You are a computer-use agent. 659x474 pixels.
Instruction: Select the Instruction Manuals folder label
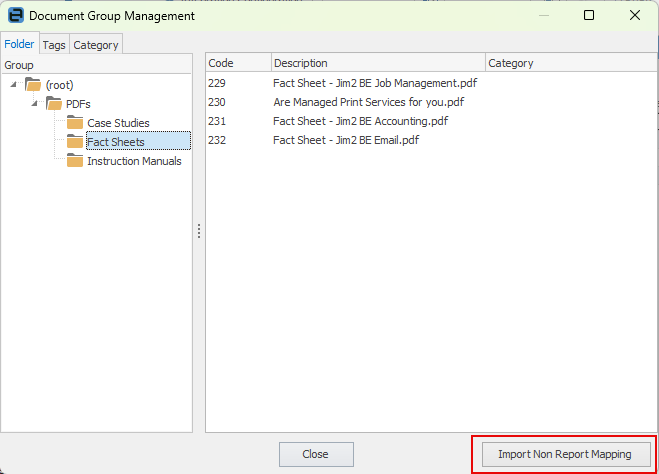coord(134,161)
